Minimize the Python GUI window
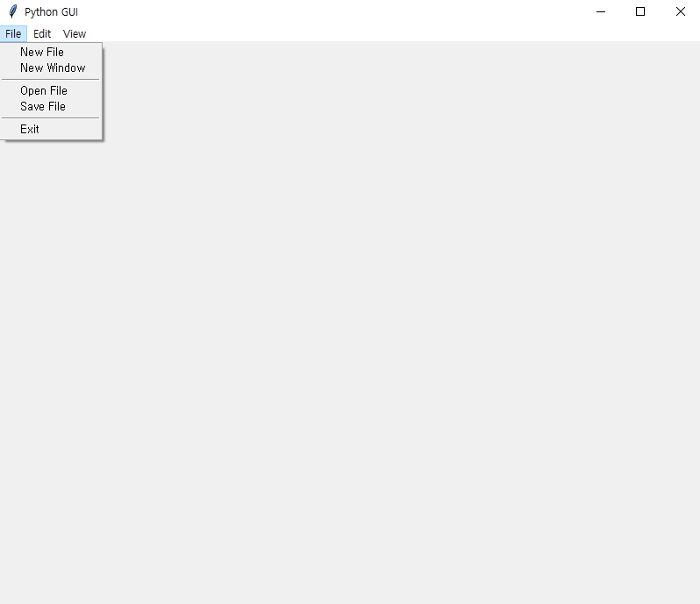 (601, 11)
